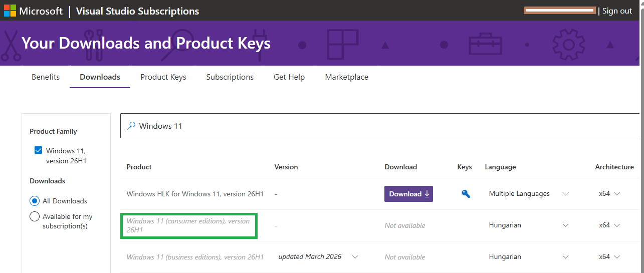Open x64 architecture dropdown for business editions
644x273 pixels.
617,257
